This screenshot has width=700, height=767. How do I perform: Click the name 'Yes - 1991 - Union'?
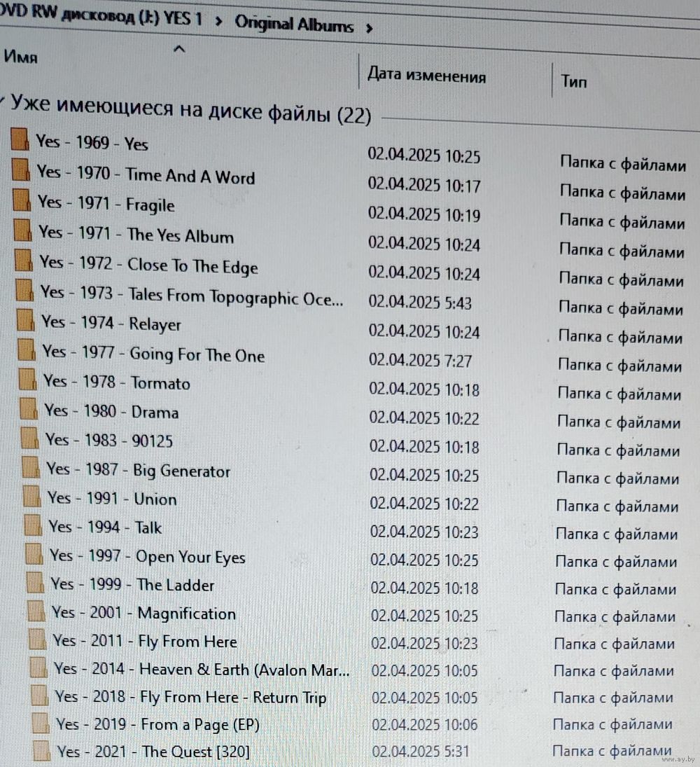pyautogui.click(x=112, y=499)
